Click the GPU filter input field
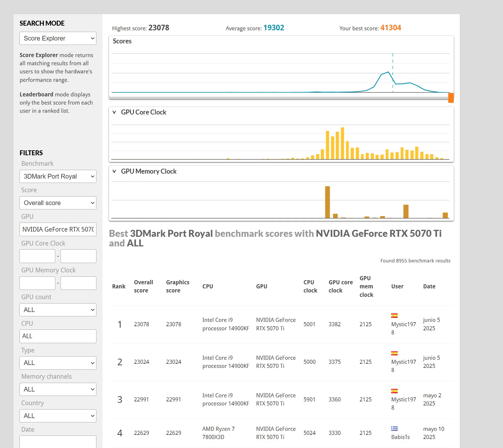This screenshot has width=503, height=448. pos(58,230)
